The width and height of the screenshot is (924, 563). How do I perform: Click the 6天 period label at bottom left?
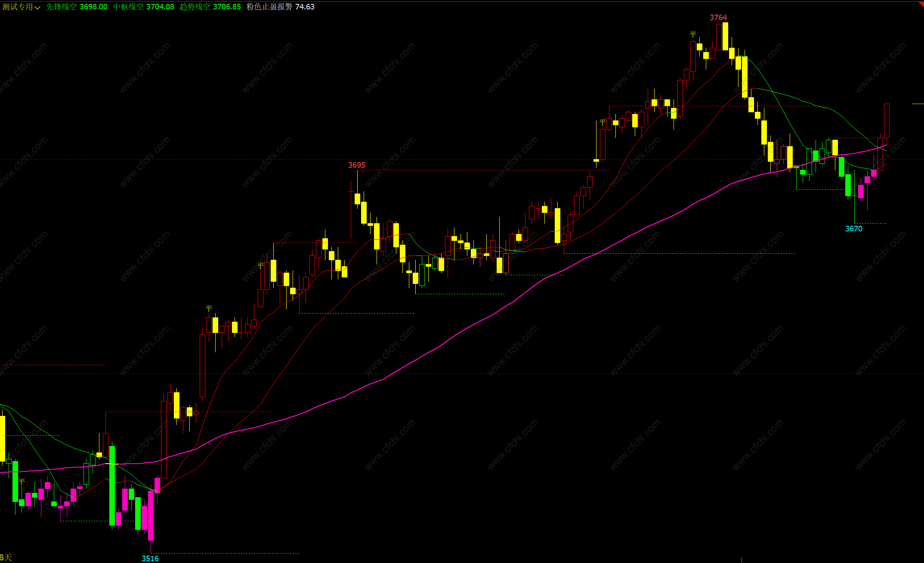click(6, 557)
